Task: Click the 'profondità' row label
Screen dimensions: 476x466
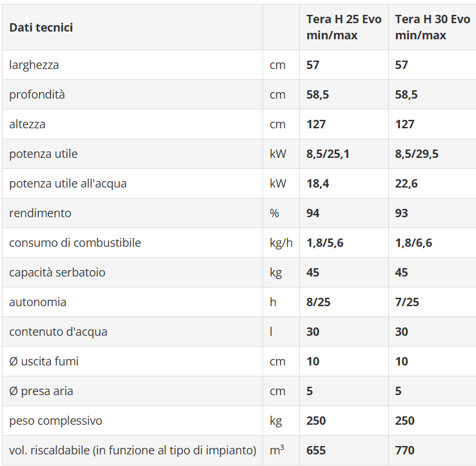Action: tap(37, 95)
